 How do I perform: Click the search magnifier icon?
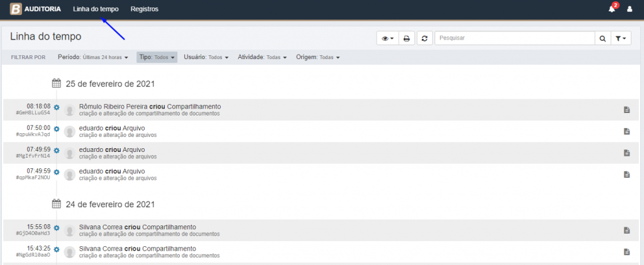point(602,39)
